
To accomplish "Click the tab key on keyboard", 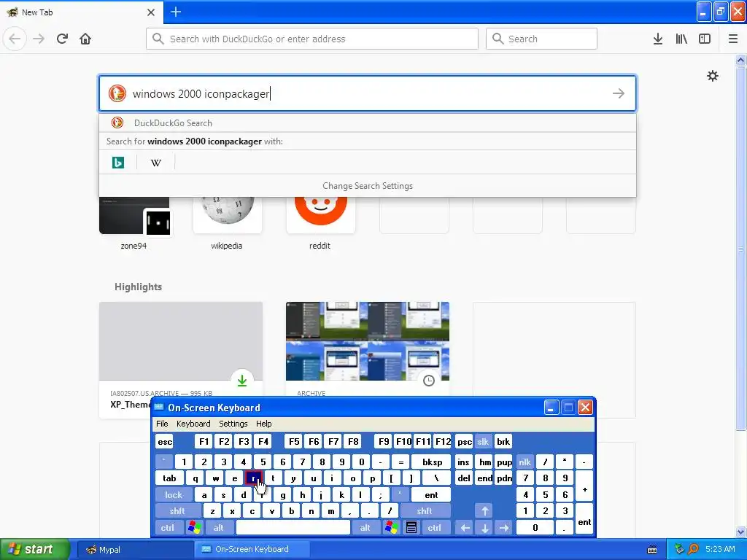I will click(x=169, y=478).
